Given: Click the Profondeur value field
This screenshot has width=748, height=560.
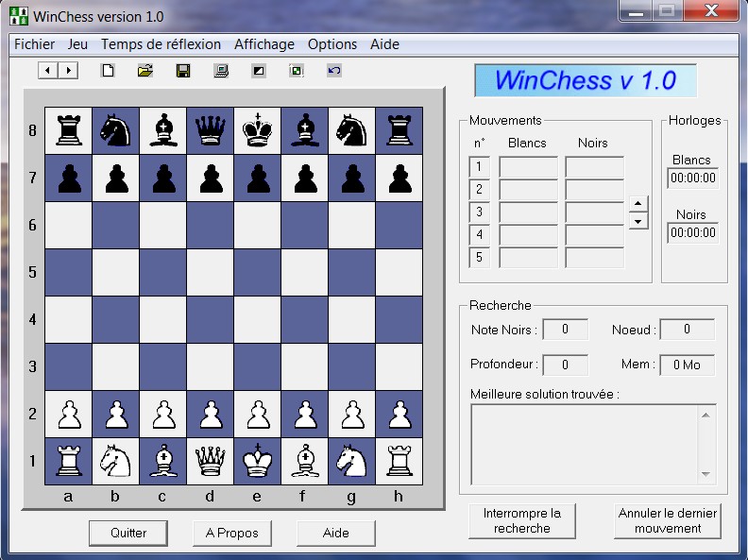Looking at the screenshot, I should 566,365.
